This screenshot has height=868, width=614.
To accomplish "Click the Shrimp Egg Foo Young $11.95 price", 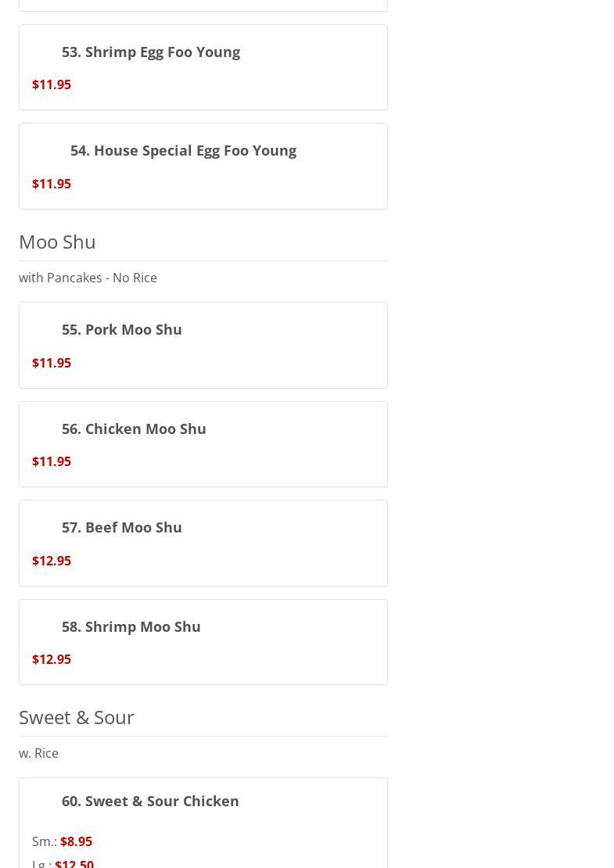I will tap(52, 84).
